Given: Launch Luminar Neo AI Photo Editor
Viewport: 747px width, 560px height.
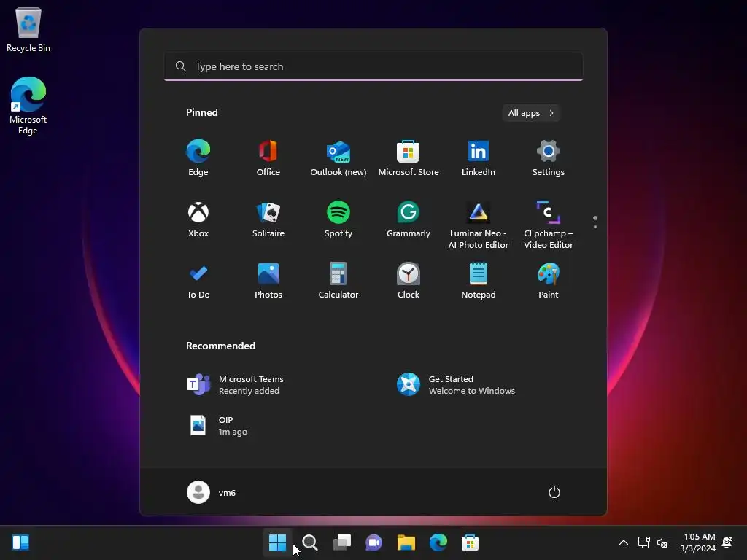Looking at the screenshot, I should point(479,225).
